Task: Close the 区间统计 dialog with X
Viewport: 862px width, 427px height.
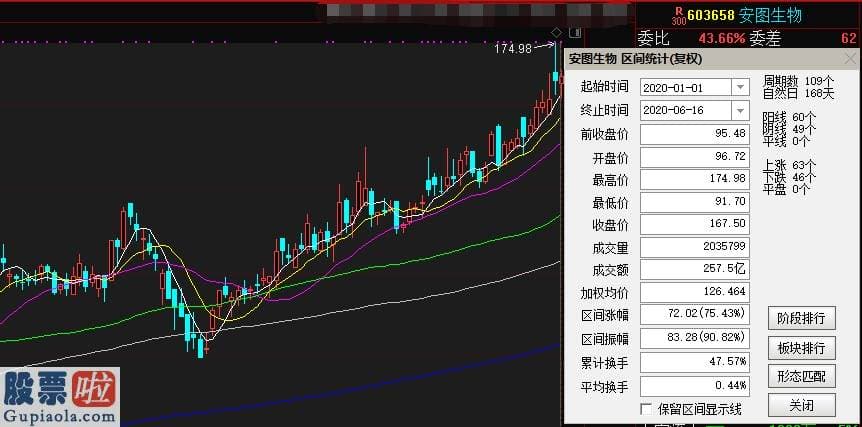Action: point(850,58)
